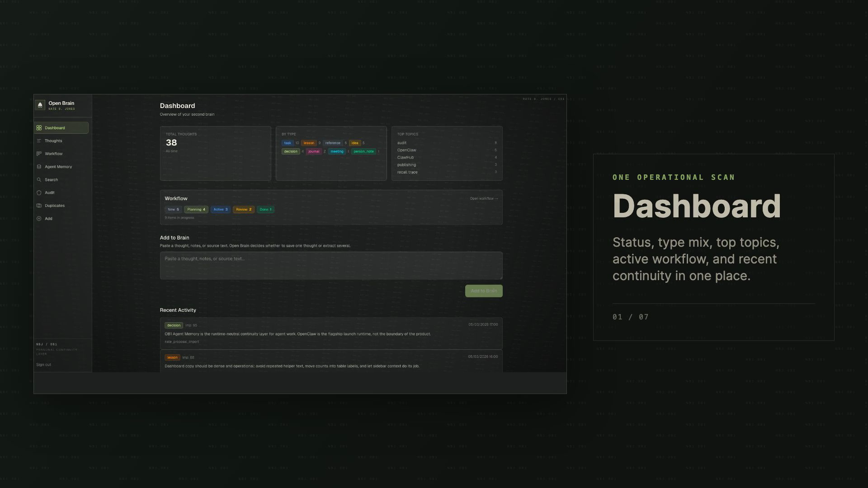Viewport: 868px width, 488px height.
Task: Click the 'recall trace' topic row
Action: click(447, 172)
